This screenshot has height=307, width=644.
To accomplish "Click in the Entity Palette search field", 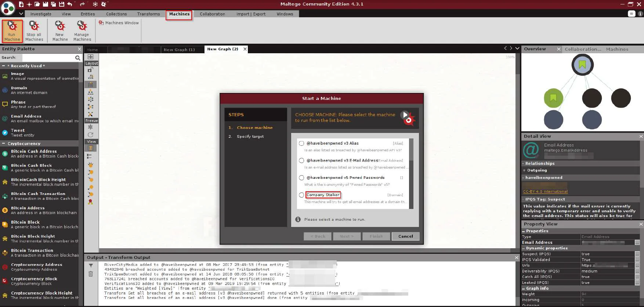I will pos(48,58).
